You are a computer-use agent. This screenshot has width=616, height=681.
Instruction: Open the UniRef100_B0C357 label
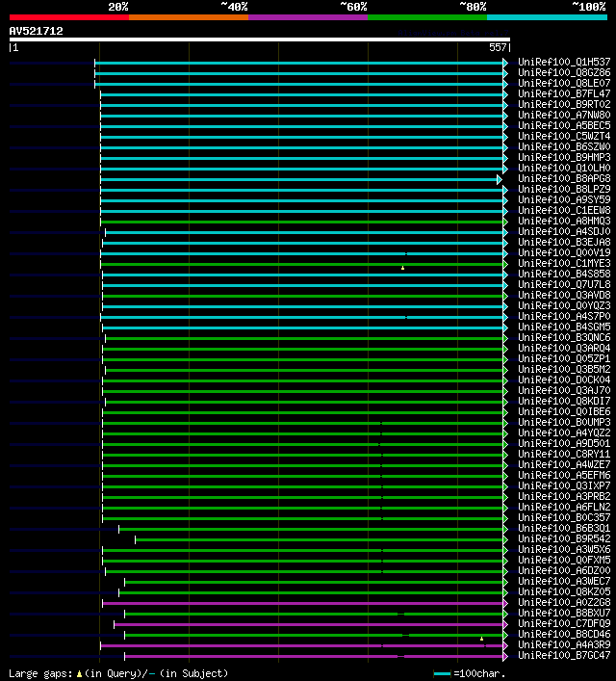tap(564, 517)
